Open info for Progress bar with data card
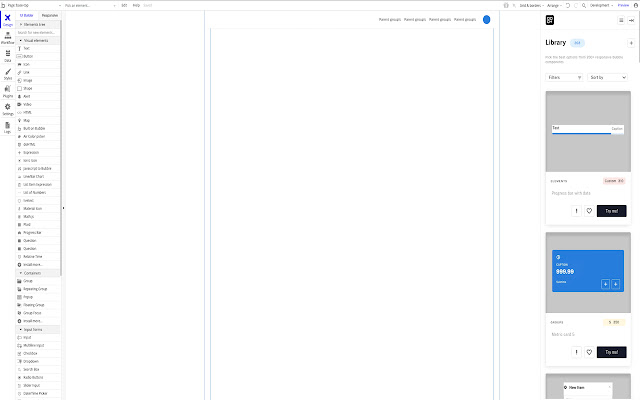The height and width of the screenshot is (400, 640). pos(576,211)
